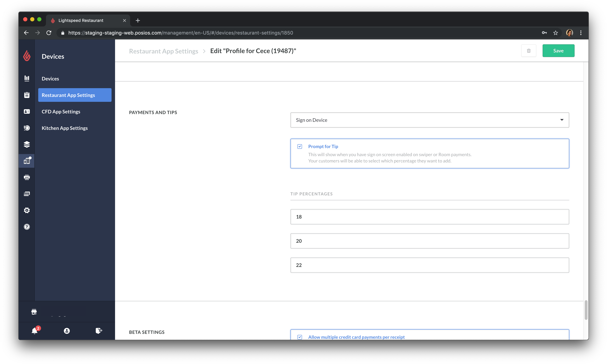The width and height of the screenshot is (607, 364).
Task: View site info via lock icon
Action: [x=63, y=33]
